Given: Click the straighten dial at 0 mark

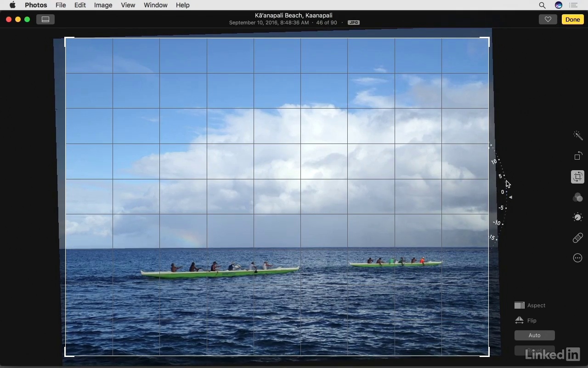Looking at the screenshot, I should tap(503, 192).
